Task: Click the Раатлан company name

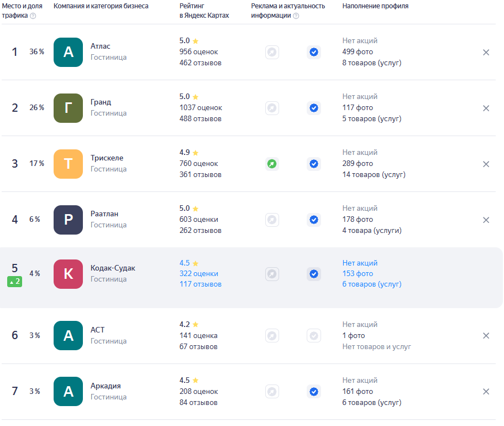Action: click(104, 214)
